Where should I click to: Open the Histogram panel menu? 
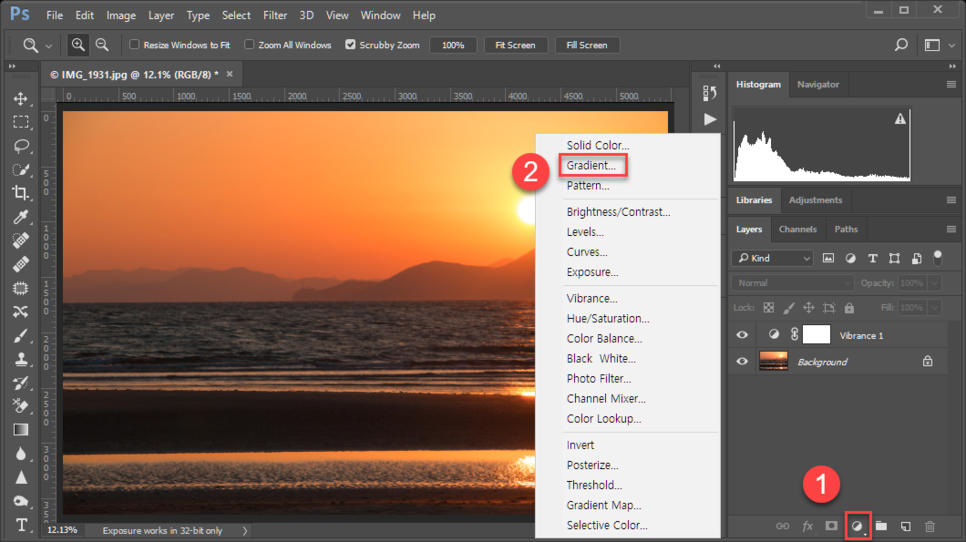point(951,84)
